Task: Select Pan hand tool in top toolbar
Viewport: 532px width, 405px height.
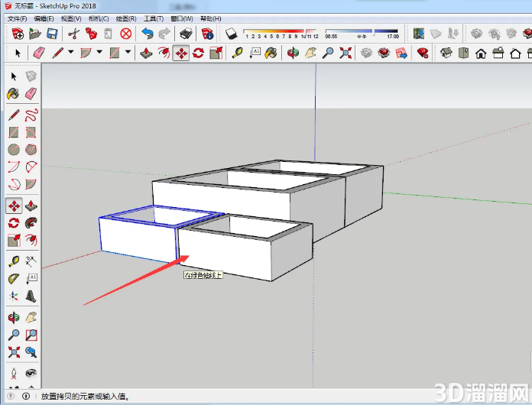Action: pos(310,53)
